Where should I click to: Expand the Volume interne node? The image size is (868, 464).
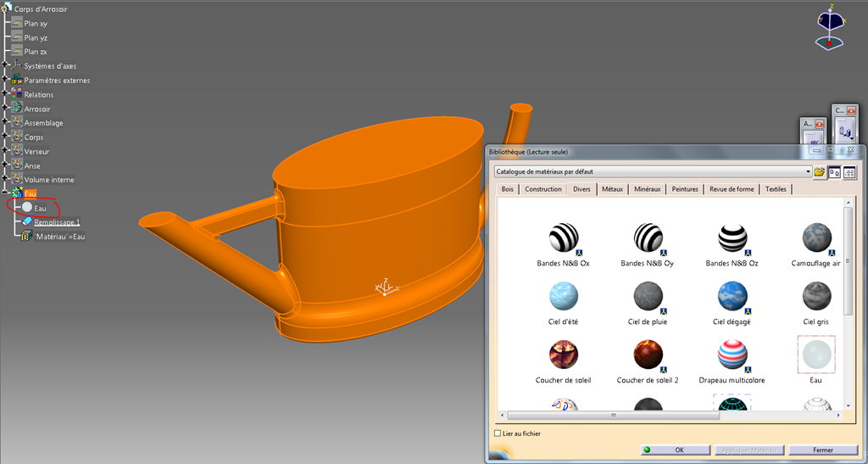click(4, 179)
